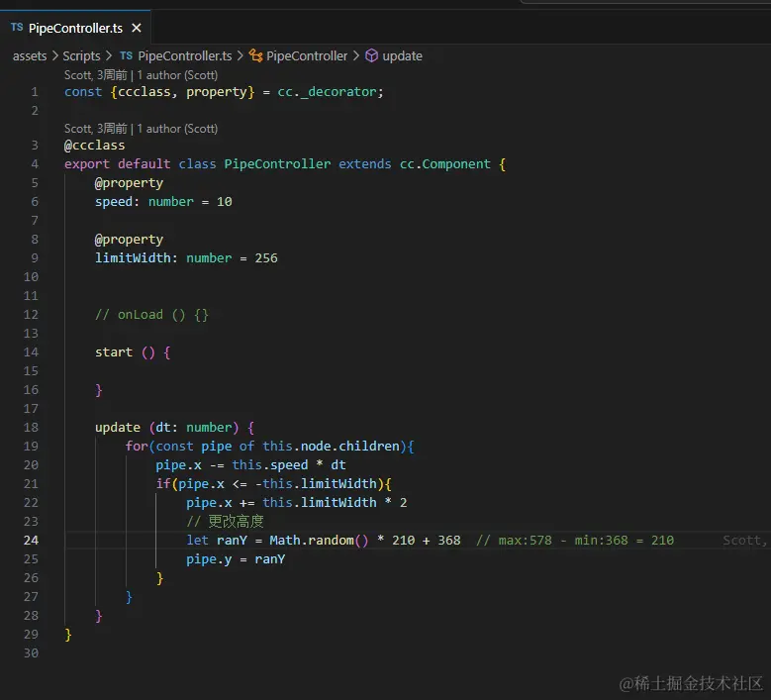Expand chevron after Scripts breadcrumb
The height and width of the screenshot is (700, 771).
(x=109, y=56)
